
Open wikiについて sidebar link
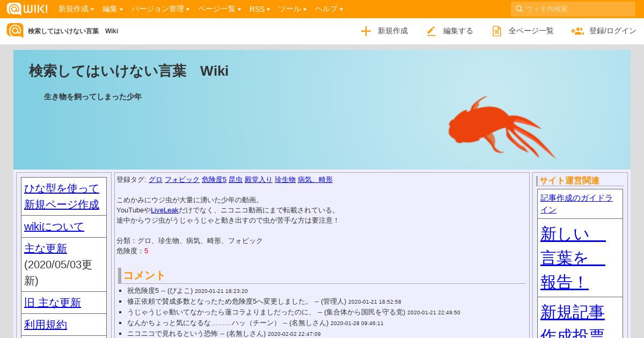54,226
